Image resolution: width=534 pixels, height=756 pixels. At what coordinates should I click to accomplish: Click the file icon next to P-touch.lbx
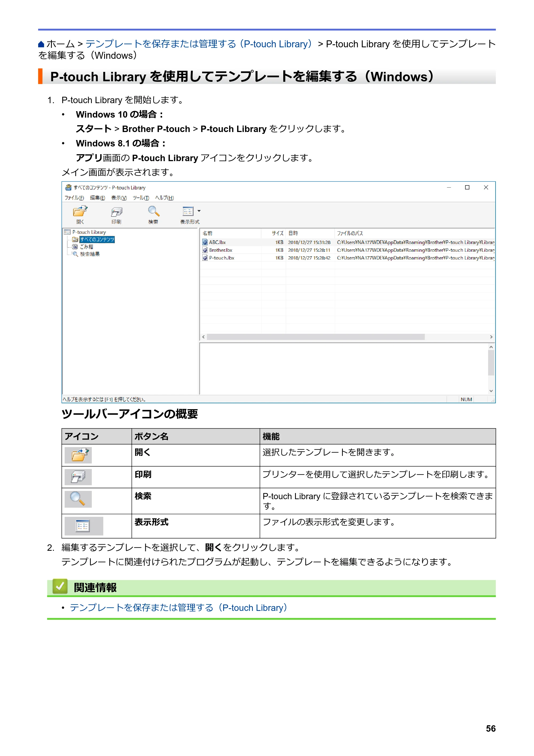pyautogui.click(x=205, y=258)
